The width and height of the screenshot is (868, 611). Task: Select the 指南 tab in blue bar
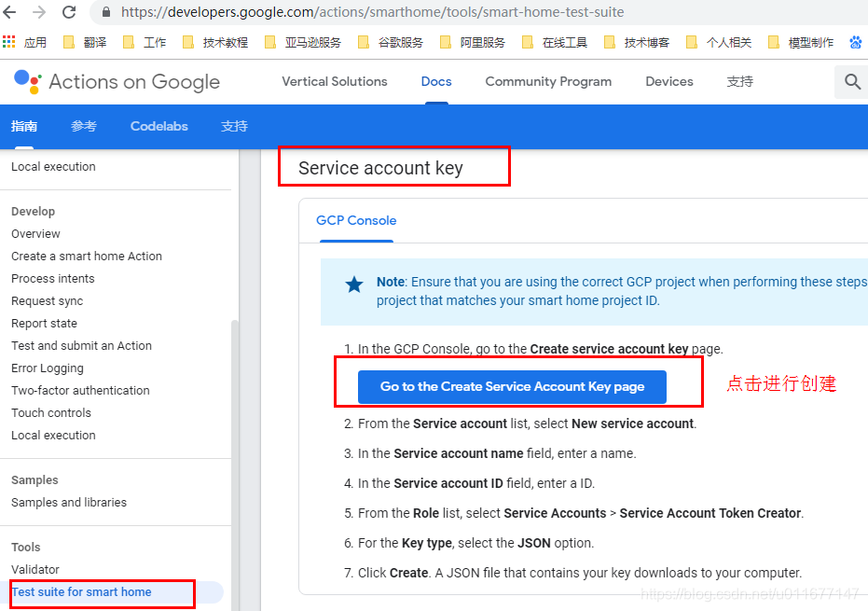(x=24, y=126)
